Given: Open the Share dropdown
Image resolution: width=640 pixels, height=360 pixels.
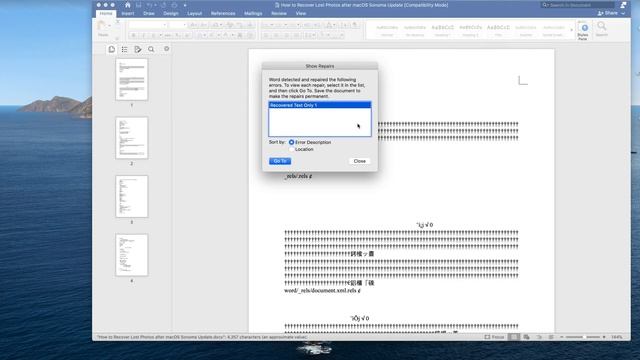Looking at the screenshot, I should (x=611, y=13).
